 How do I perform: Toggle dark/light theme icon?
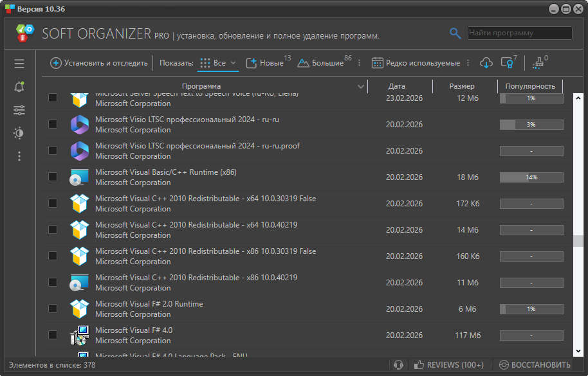coord(19,133)
